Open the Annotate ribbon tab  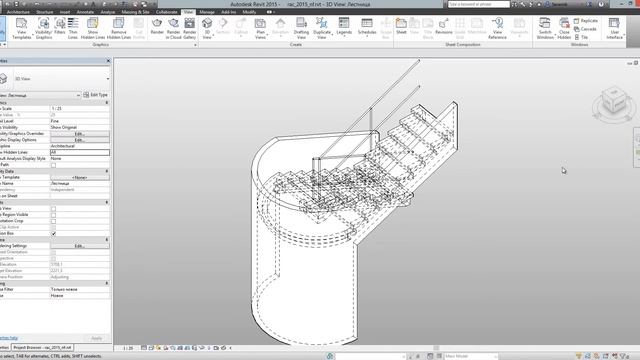click(85, 12)
